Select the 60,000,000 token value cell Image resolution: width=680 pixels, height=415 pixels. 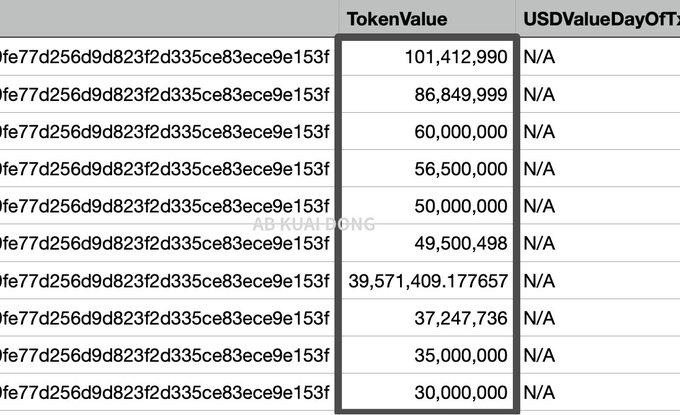[428, 132]
